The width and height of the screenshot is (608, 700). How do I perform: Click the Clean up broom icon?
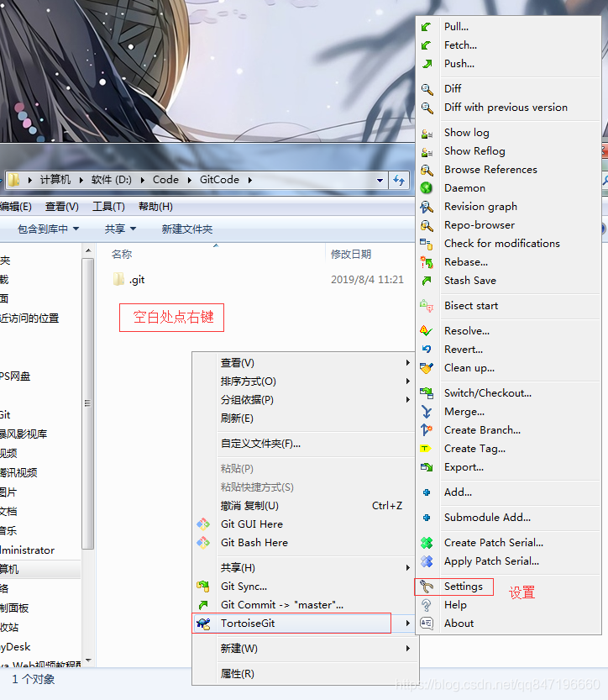pyautogui.click(x=427, y=368)
